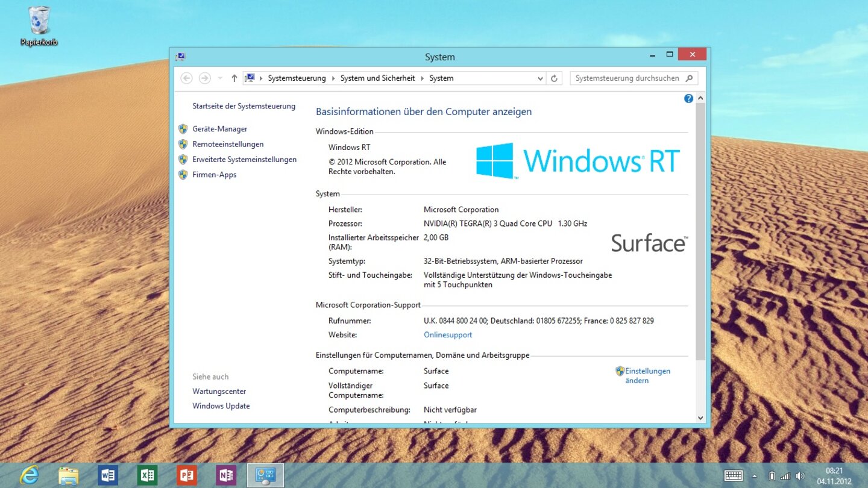
Task: Open Remoteeinstellungen link
Action: [x=228, y=144]
